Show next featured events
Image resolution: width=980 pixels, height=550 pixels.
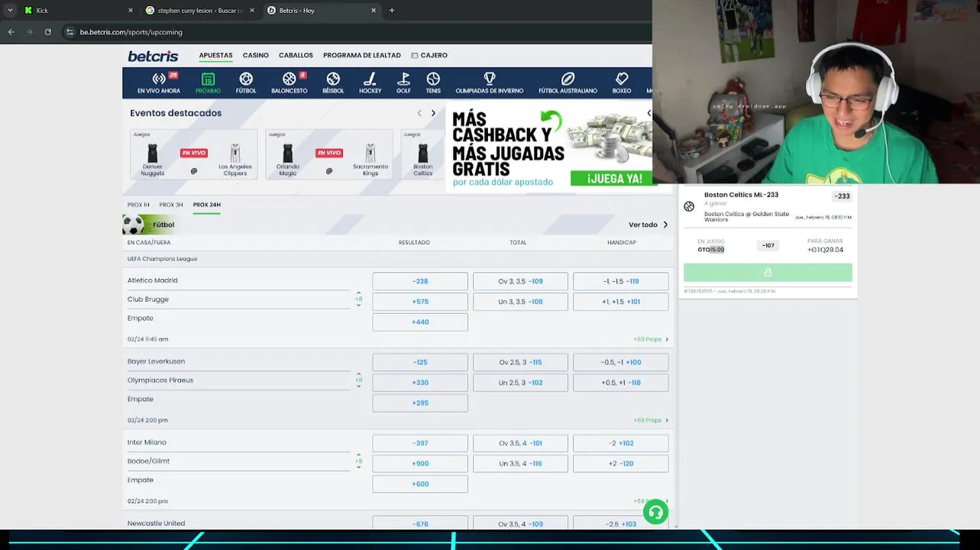click(x=433, y=113)
